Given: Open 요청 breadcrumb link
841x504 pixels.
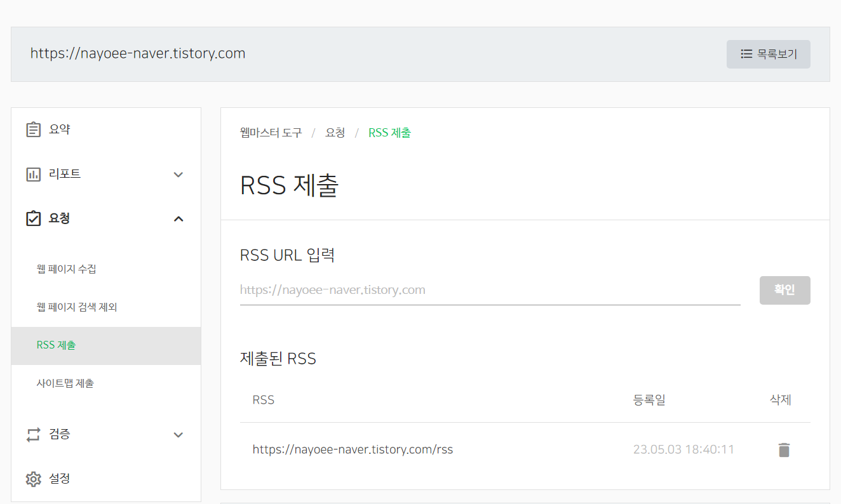Looking at the screenshot, I should point(335,133).
